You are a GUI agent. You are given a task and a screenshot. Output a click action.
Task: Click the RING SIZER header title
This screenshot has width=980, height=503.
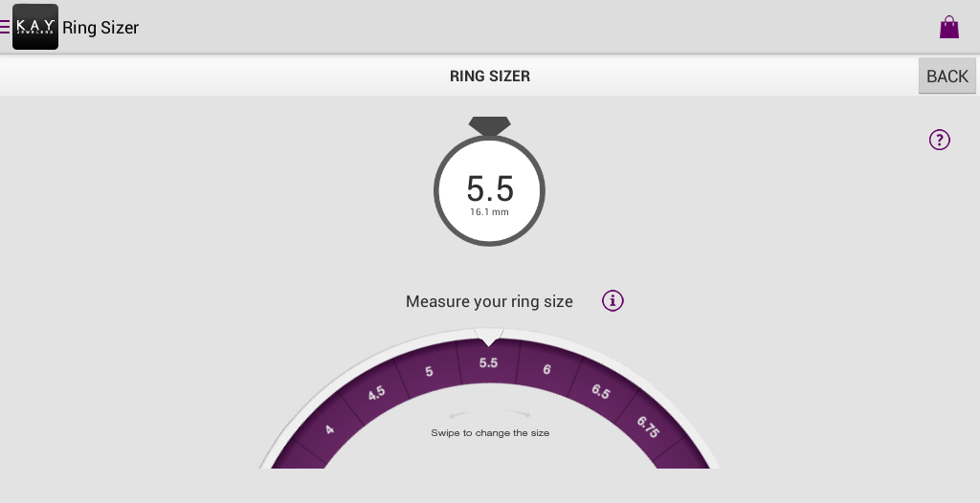point(489,77)
